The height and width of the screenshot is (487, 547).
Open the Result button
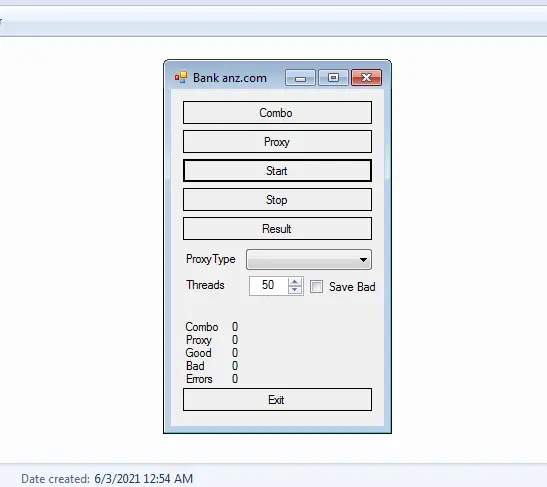click(x=277, y=228)
